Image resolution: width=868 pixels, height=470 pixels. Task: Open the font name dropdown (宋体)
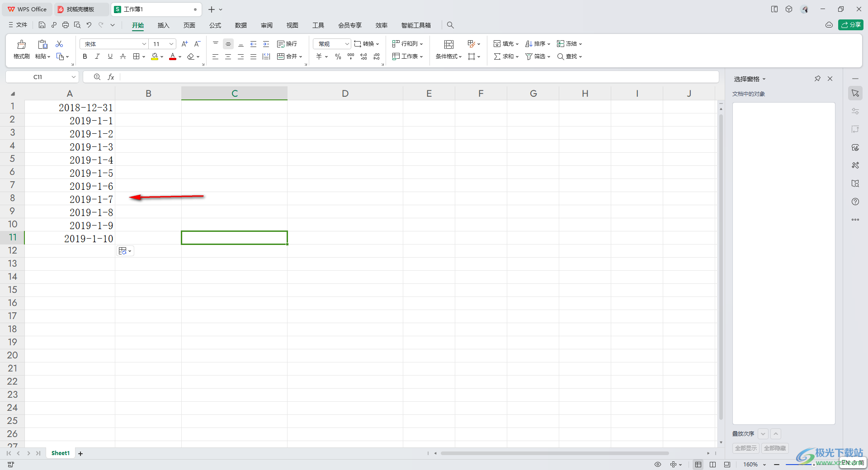tap(144, 44)
